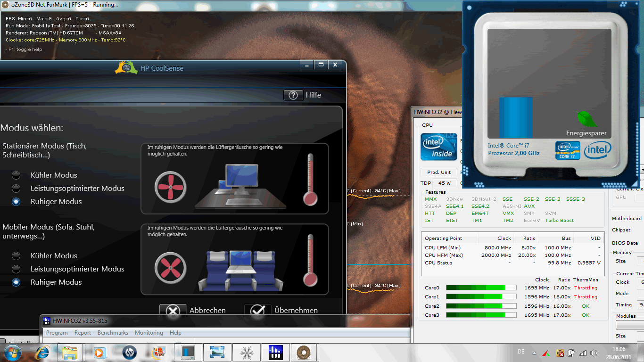Open the Benchmarks menu in HWiNFO32

pos(113,333)
